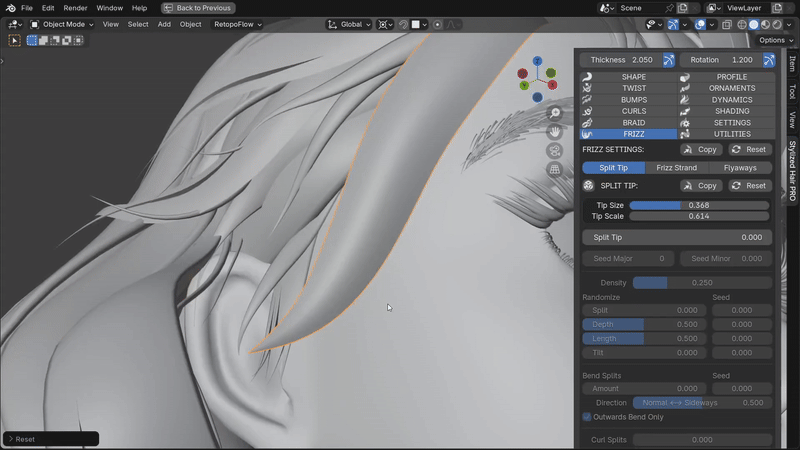
Task: Select the tweak cursor tool icon
Action: point(14,40)
